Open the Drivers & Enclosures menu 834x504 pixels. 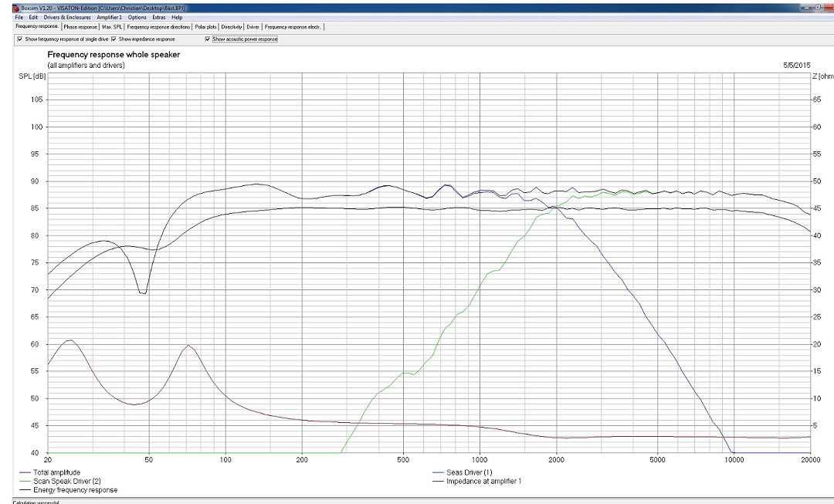(67, 18)
